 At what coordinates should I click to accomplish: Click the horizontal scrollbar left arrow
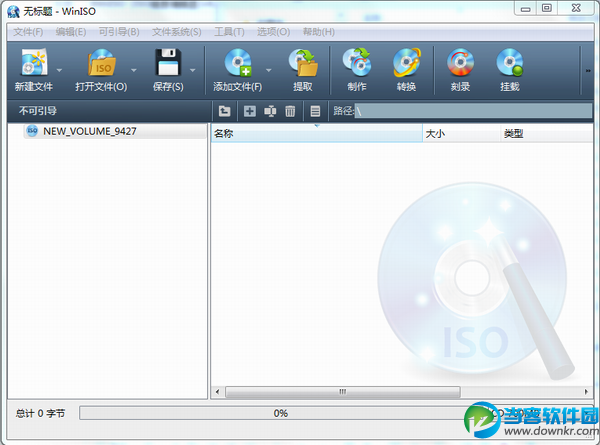click(x=218, y=391)
